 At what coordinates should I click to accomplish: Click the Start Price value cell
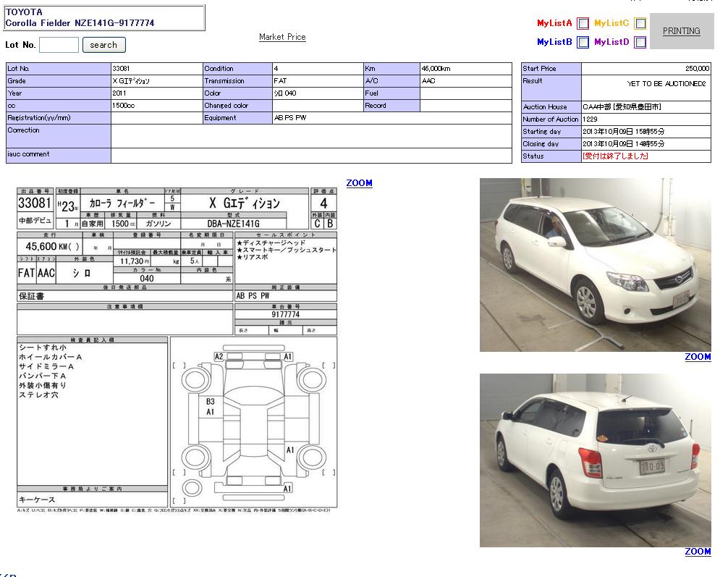646,69
